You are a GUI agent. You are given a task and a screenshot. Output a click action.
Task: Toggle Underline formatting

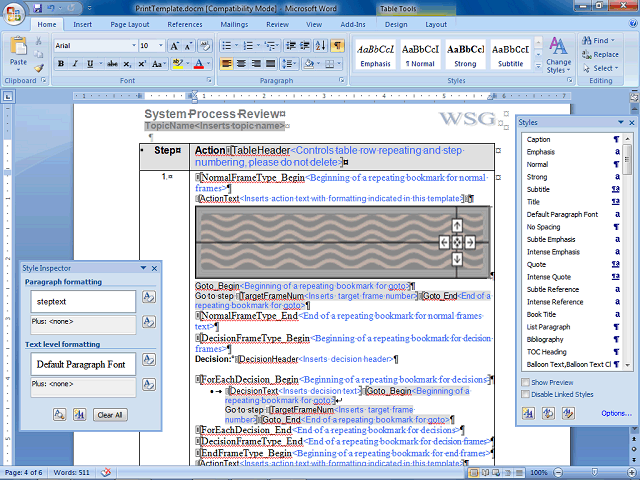coord(90,64)
